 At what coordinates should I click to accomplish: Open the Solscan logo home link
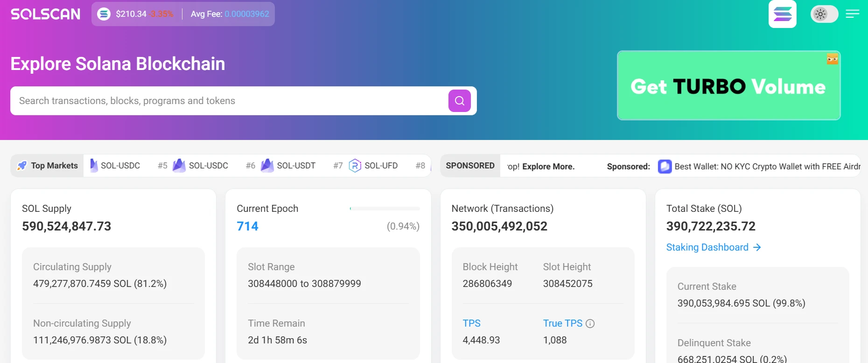45,14
